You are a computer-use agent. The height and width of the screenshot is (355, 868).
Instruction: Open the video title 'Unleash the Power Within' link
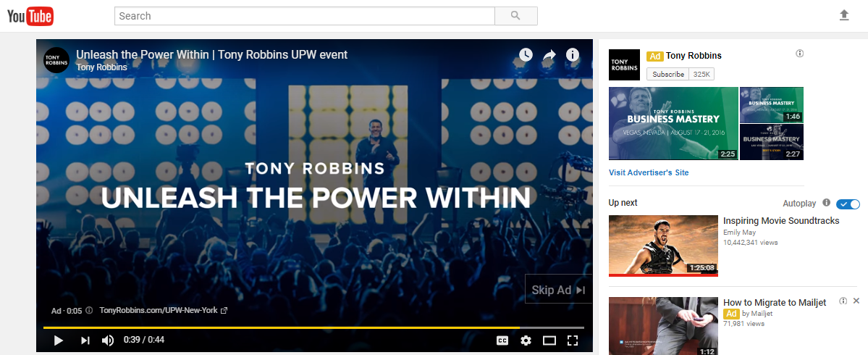[212, 54]
